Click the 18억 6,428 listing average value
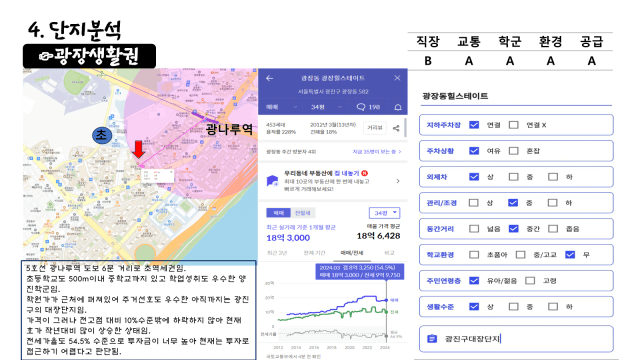 tap(378, 236)
